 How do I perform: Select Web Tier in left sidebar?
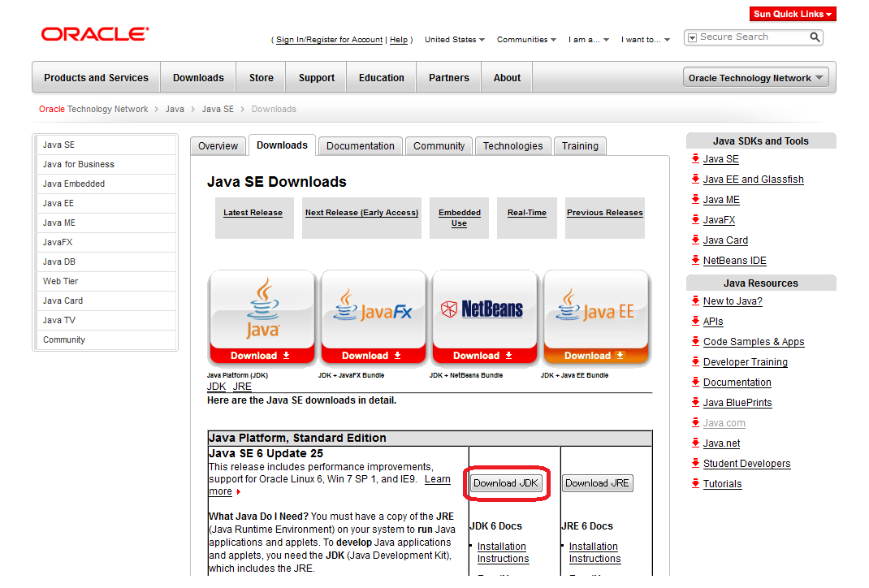[106, 281]
